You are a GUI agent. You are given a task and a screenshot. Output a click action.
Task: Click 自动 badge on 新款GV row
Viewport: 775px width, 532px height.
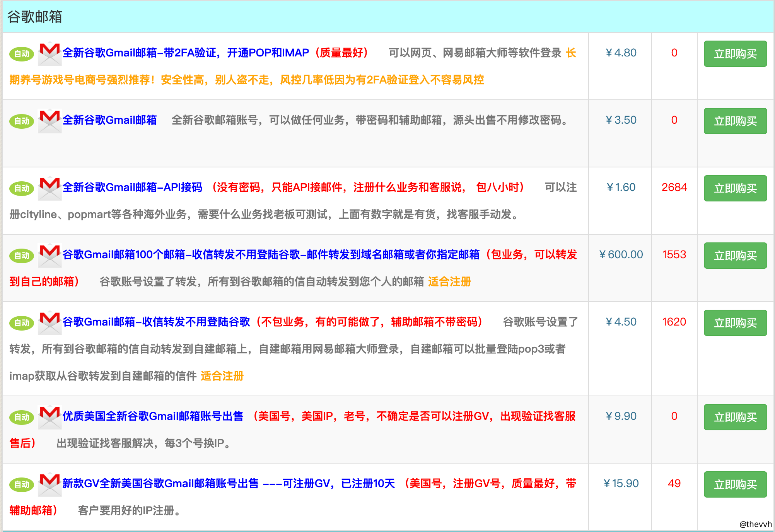click(x=22, y=484)
